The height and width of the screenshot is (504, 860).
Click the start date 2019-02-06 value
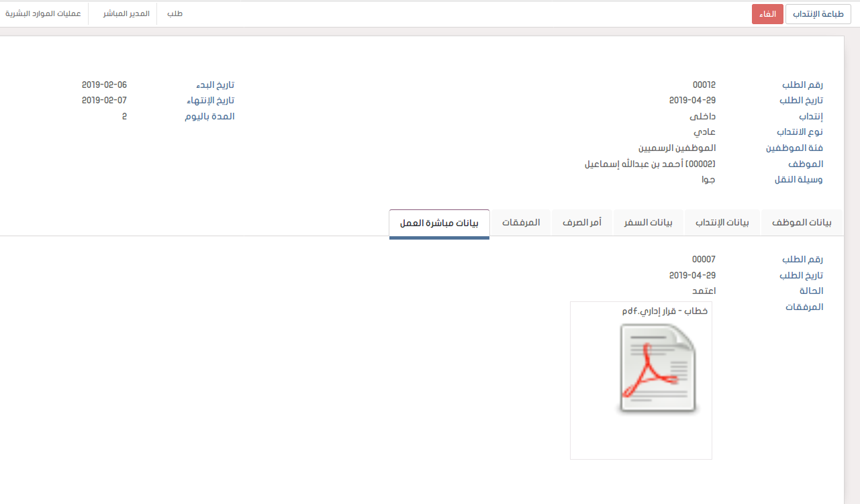point(104,85)
